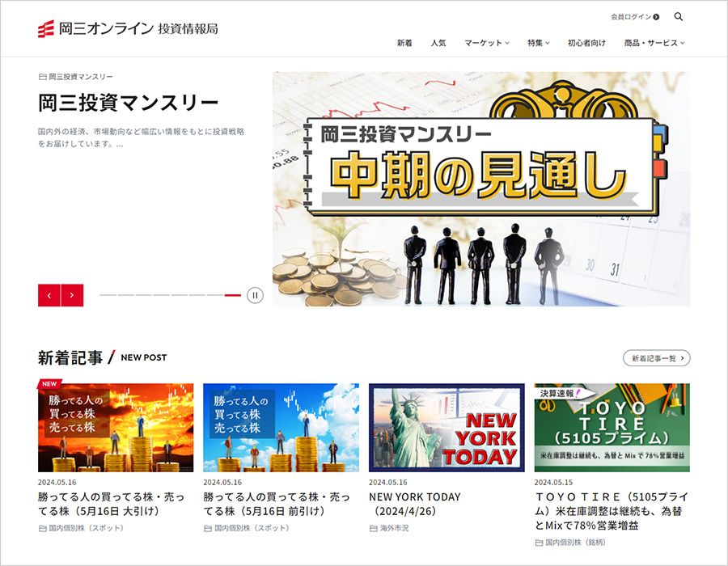The width and height of the screenshot is (728, 566).
Task: Click the description starting 国内外の経済、市場動向
Action: pos(141,137)
